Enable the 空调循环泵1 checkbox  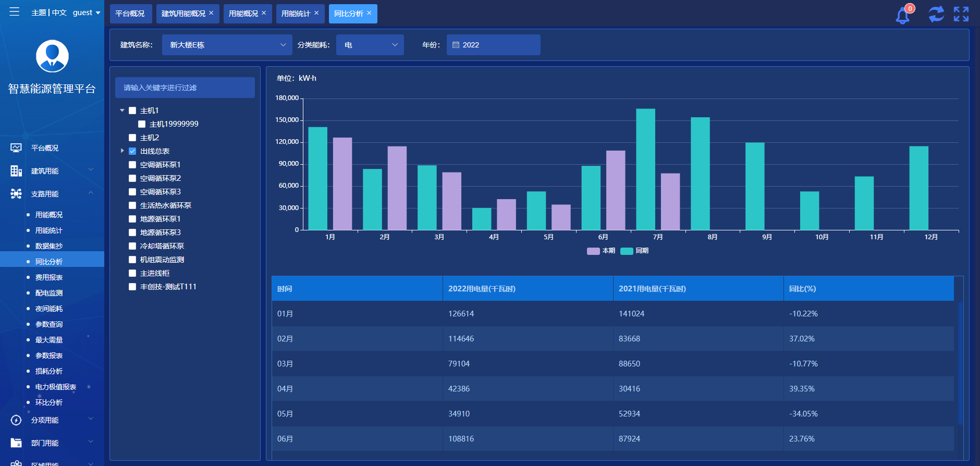coord(132,165)
